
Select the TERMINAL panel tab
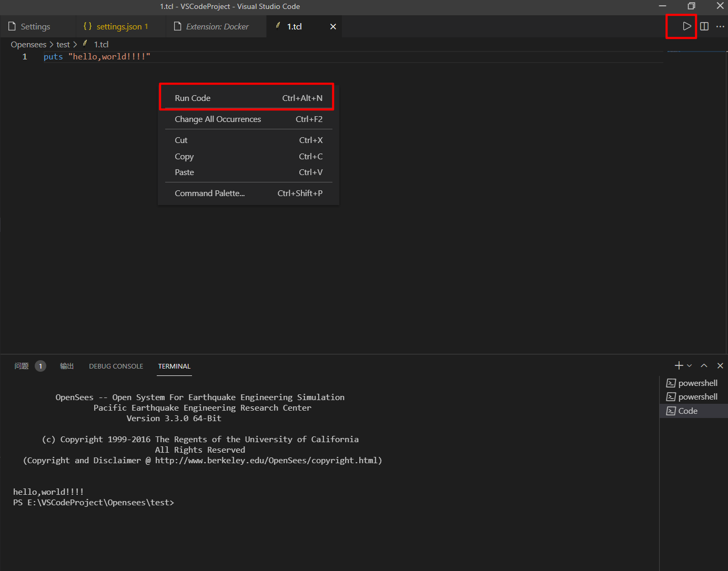pos(174,366)
